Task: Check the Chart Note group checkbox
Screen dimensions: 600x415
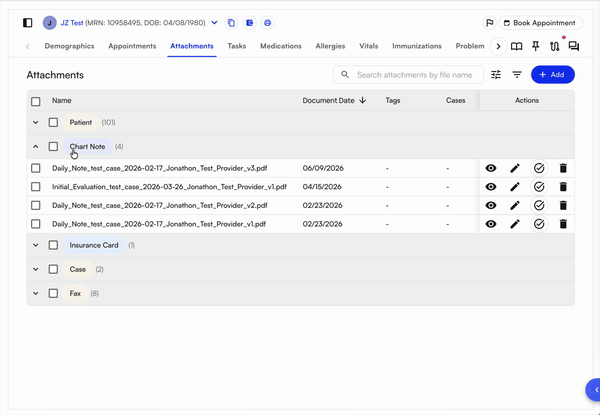Action: click(x=53, y=146)
